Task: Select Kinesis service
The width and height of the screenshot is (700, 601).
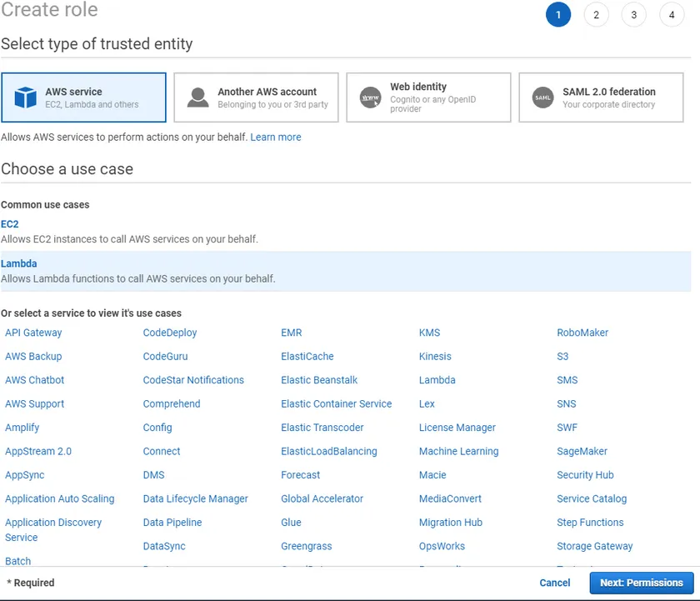Action: tap(435, 356)
